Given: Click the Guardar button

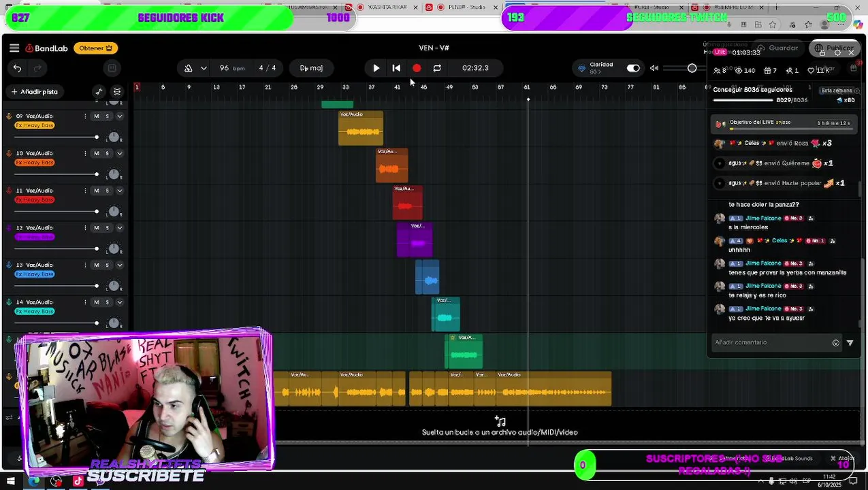Looking at the screenshot, I should (x=777, y=48).
